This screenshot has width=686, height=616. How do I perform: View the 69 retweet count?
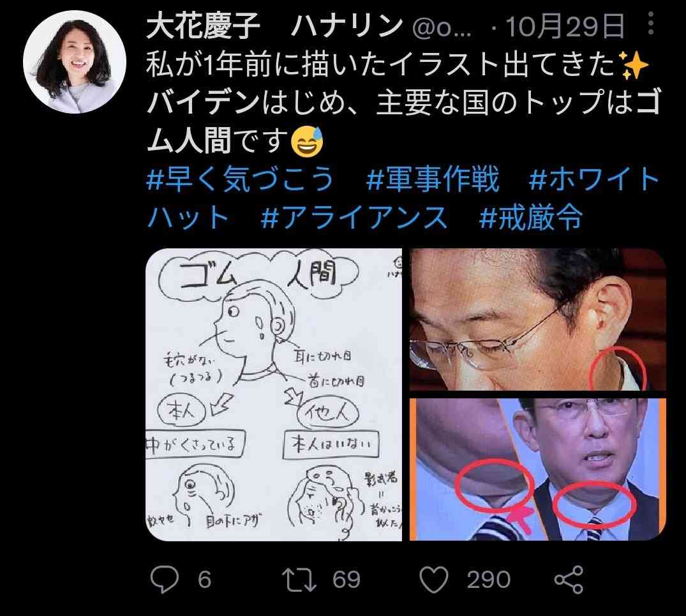[x=347, y=579]
